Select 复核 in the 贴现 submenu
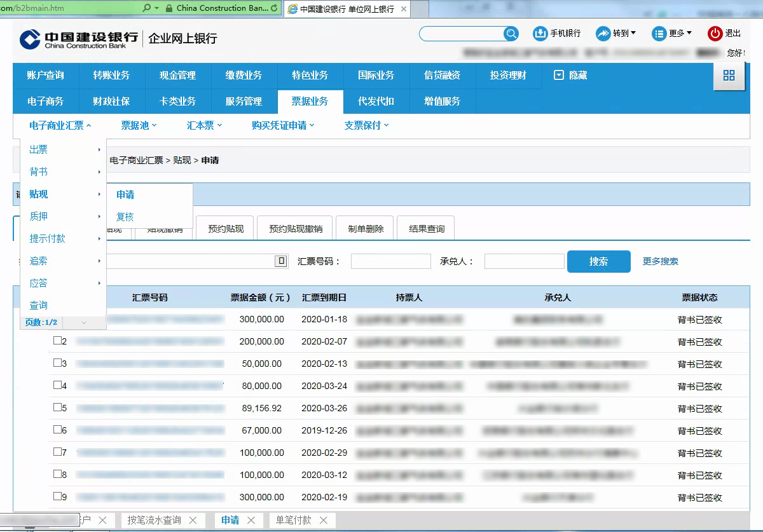Screen dimensions: 763x532 click(125, 217)
